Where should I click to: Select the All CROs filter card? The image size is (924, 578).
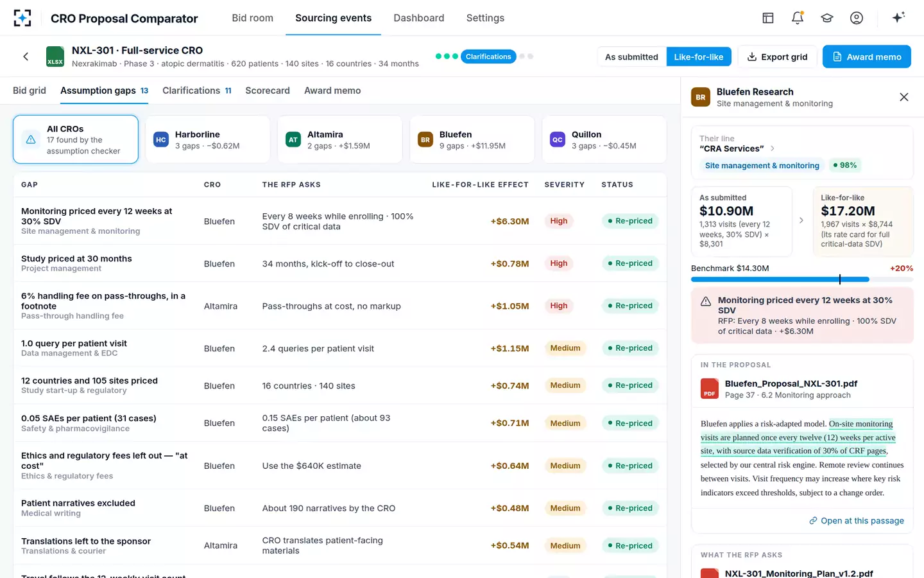click(x=76, y=139)
